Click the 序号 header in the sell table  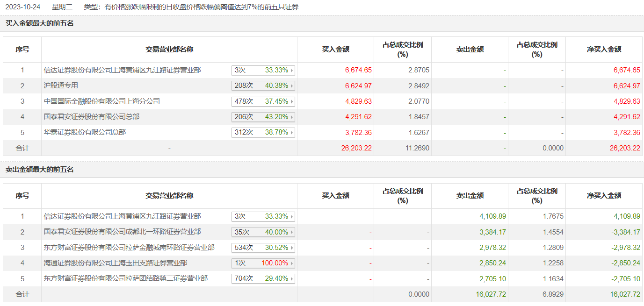(22, 196)
